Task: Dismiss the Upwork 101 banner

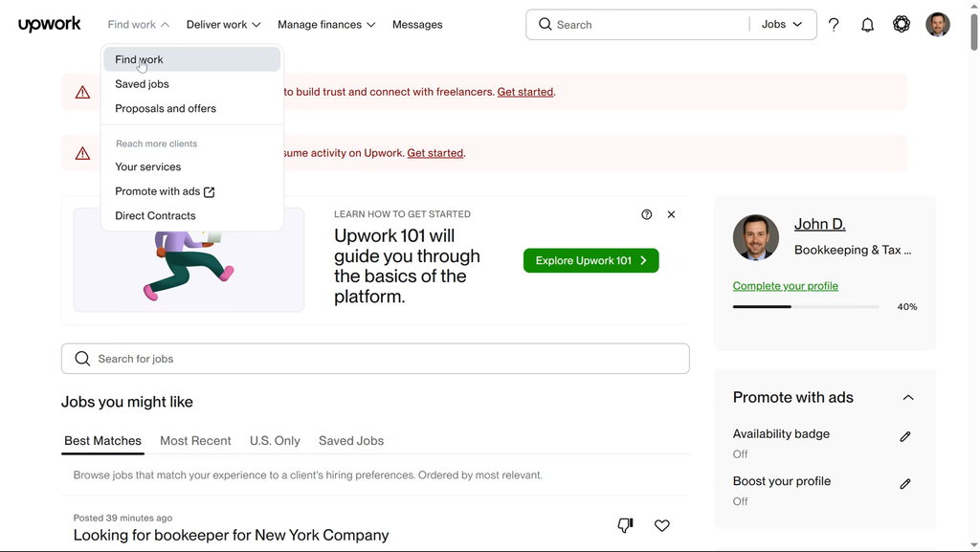Action: point(671,214)
